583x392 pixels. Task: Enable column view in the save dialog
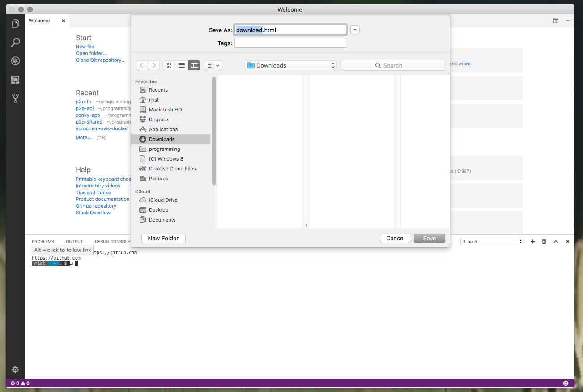pos(194,65)
